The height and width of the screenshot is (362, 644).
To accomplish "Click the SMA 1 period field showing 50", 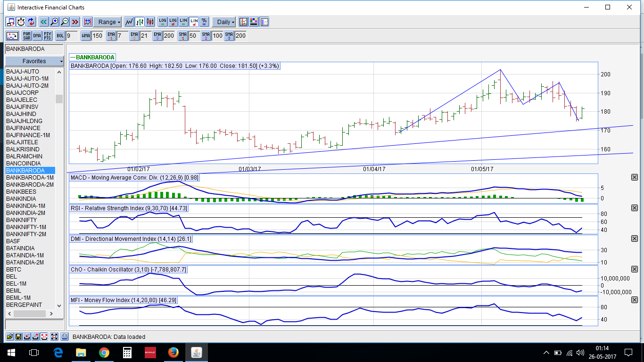I will coord(194,36).
